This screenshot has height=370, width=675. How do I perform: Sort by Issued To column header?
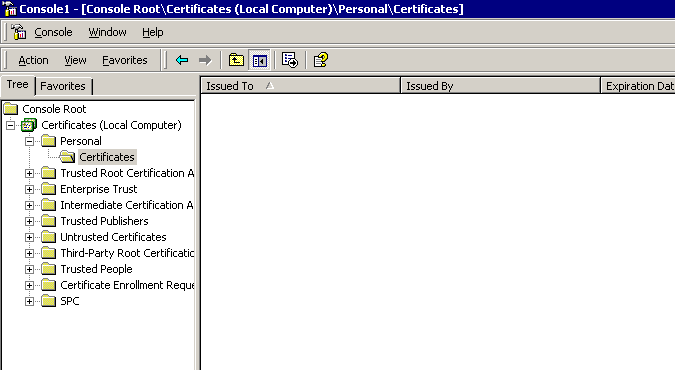[300, 86]
